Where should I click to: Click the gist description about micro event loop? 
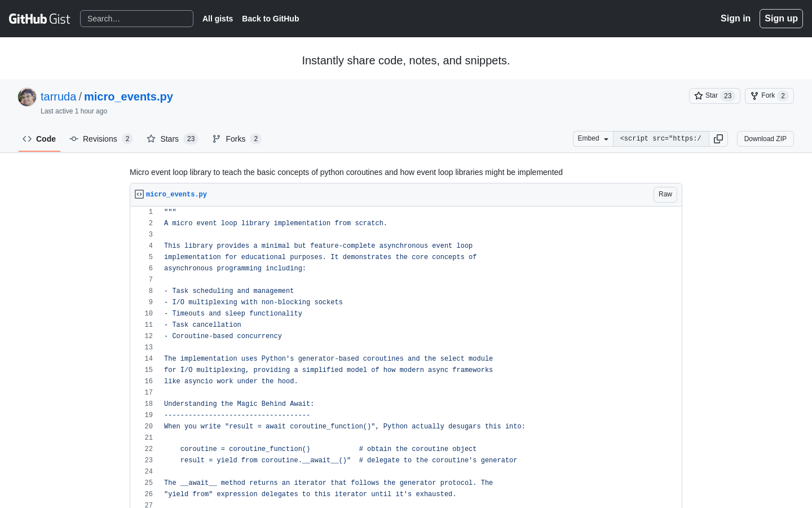346,172
